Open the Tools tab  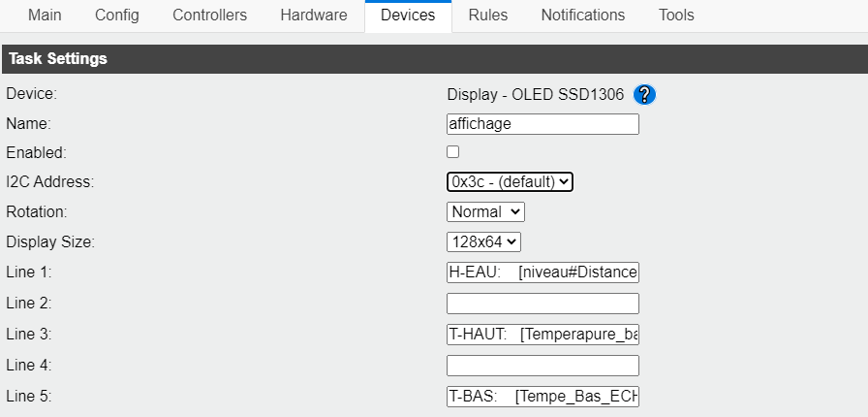pos(676,16)
